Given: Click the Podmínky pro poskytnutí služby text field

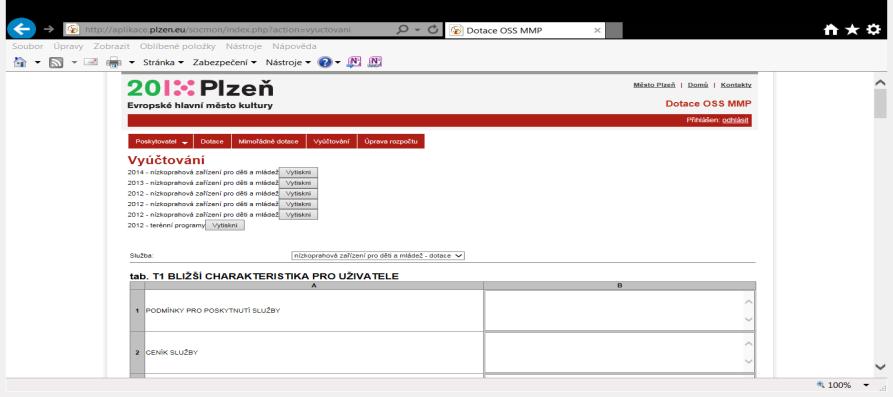Looking at the screenshot, I should (x=619, y=310).
